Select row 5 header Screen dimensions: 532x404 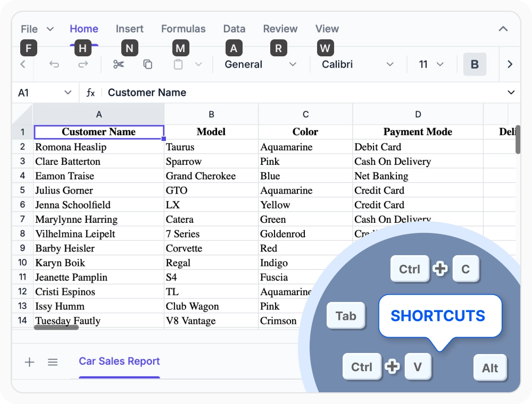23,190
